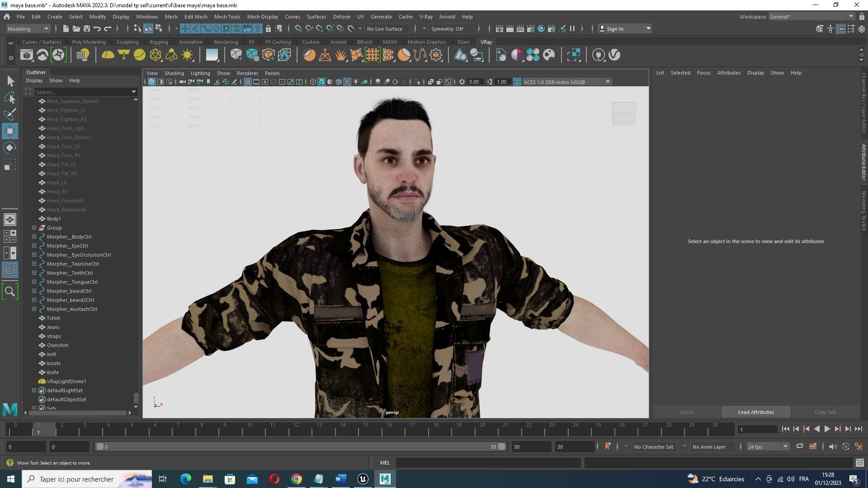Open the 24 fps frame rate dropdown
The image size is (868, 488).
767,447
